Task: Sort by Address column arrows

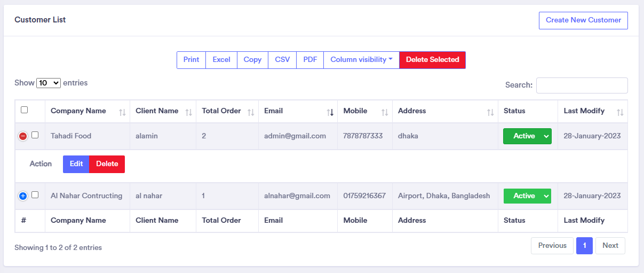Action: 490,112
